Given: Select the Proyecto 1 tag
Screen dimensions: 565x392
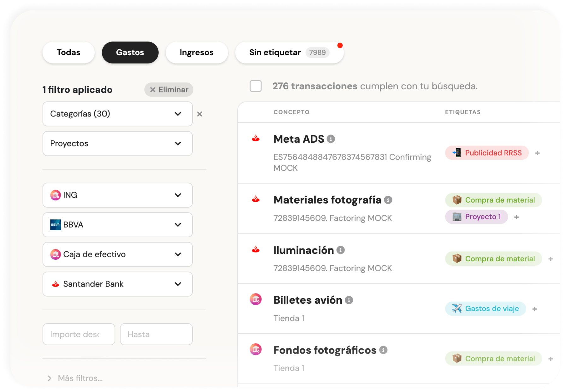Looking at the screenshot, I should coord(476,217).
